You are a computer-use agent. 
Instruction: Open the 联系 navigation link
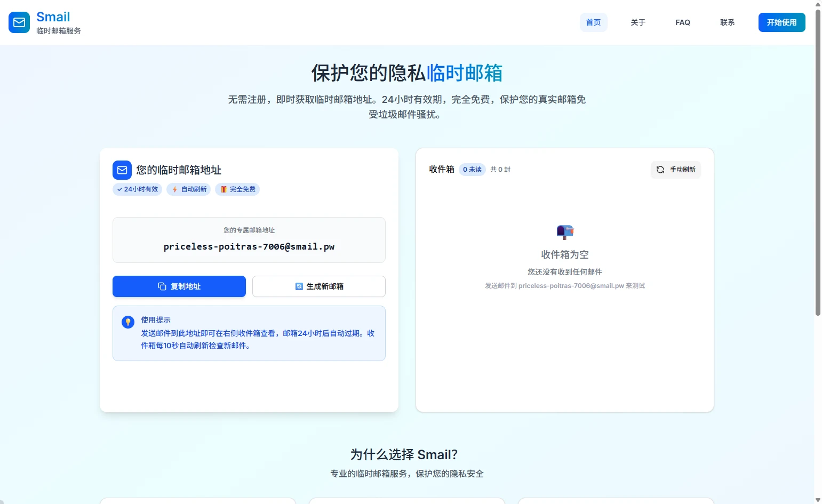tap(728, 22)
